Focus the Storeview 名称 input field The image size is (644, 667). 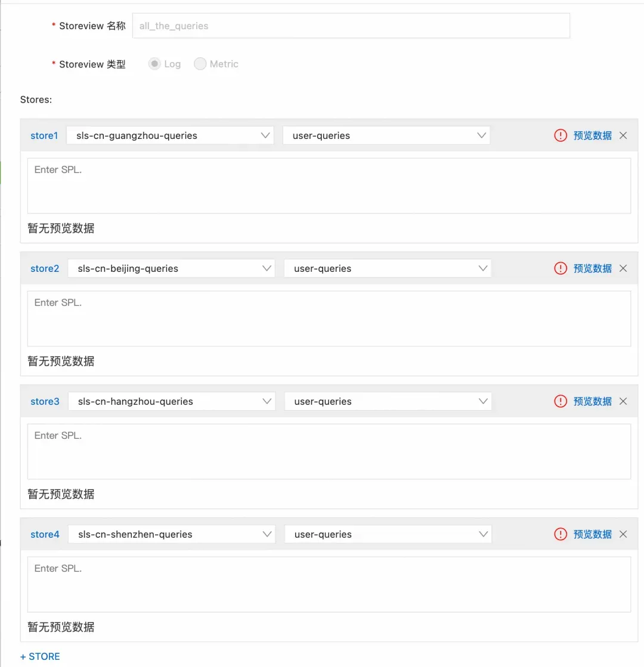(351, 26)
